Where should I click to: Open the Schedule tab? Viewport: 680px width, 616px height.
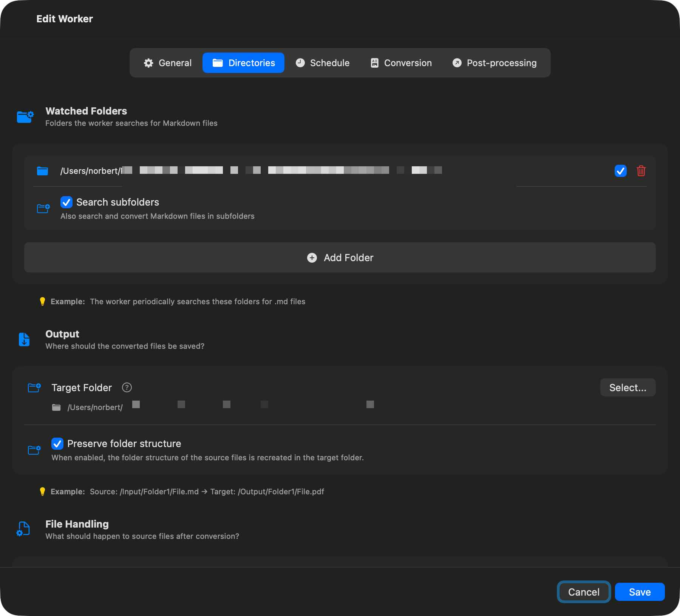pos(322,63)
